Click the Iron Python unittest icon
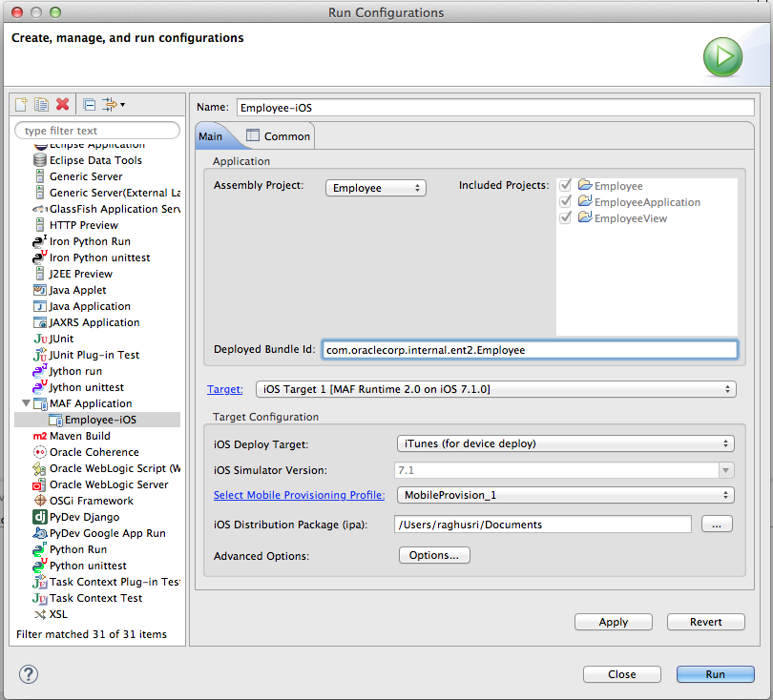Screen dimensions: 773x700 point(39,257)
